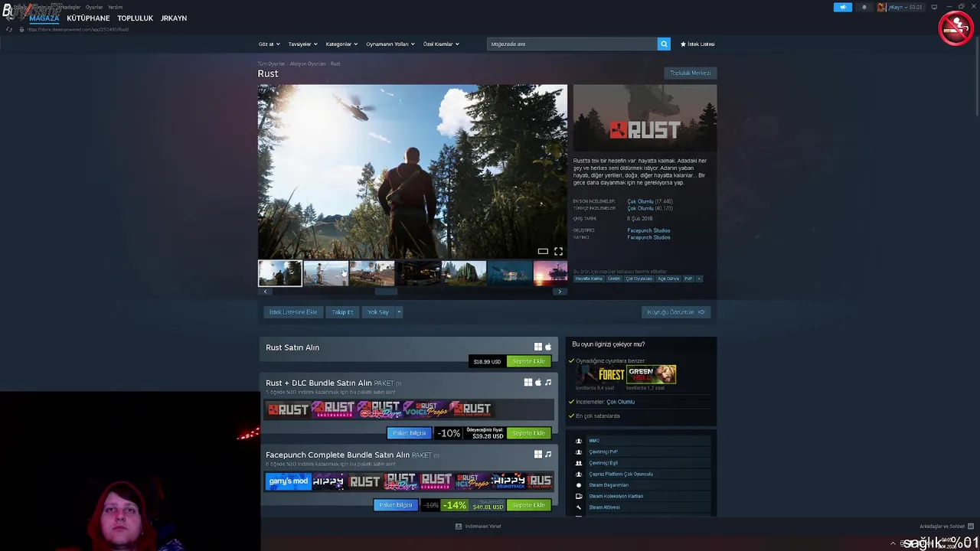Screen dimensions: 980x551
Task: Open the İstek Listesi link
Action: pos(697,44)
